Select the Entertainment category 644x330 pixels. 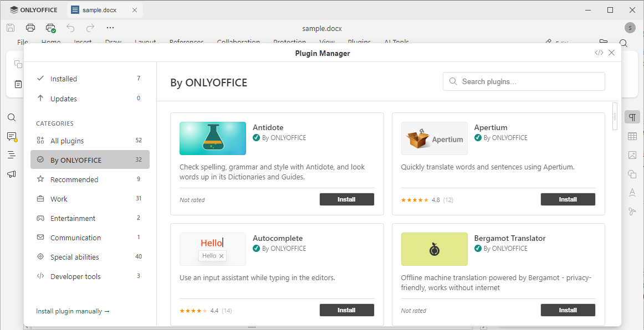90,218
